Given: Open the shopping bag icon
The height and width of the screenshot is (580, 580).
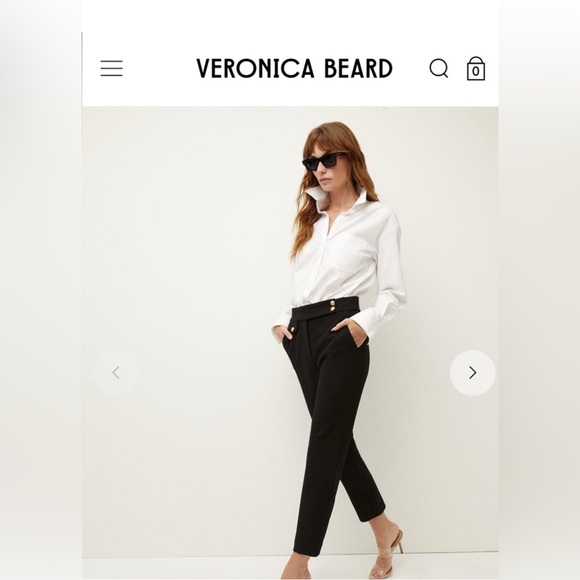Looking at the screenshot, I should [x=476, y=68].
